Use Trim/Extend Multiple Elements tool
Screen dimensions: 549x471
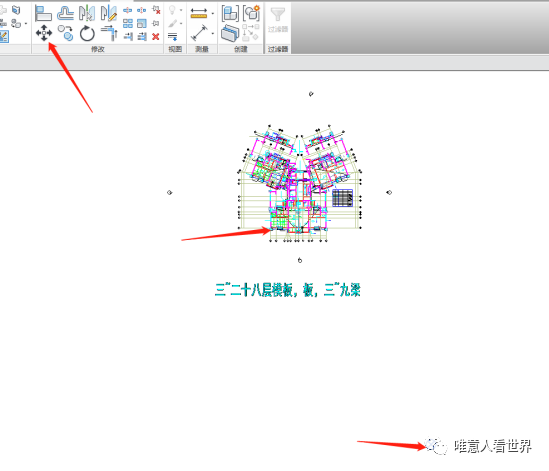[142, 36]
